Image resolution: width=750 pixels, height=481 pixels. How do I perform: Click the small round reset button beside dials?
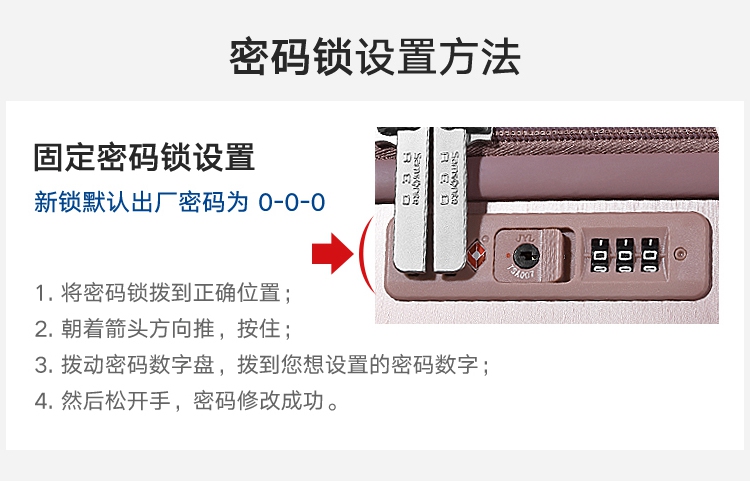point(680,253)
